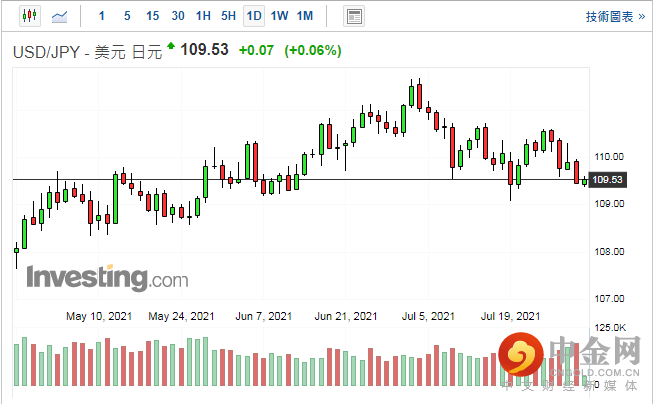Viewport: 655px width, 404px height.
Task: Click the Investing.com watermark logo
Action: click(106, 277)
